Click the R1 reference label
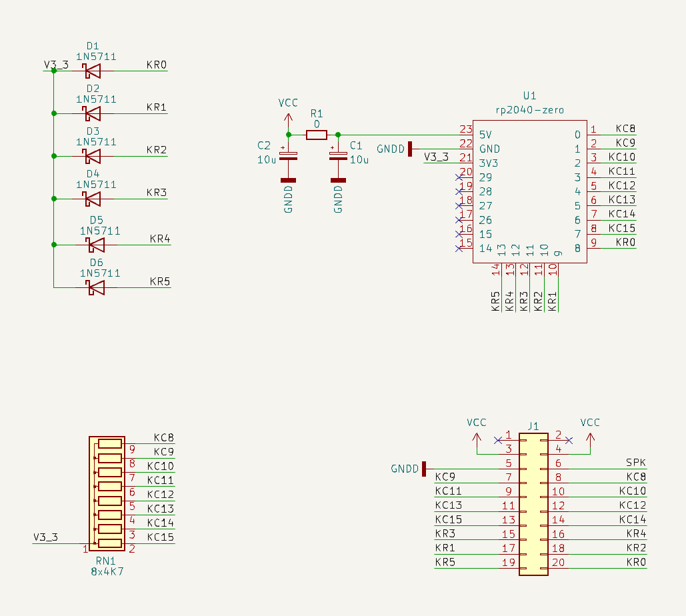Image resolution: width=686 pixels, height=616 pixels. coord(316,114)
